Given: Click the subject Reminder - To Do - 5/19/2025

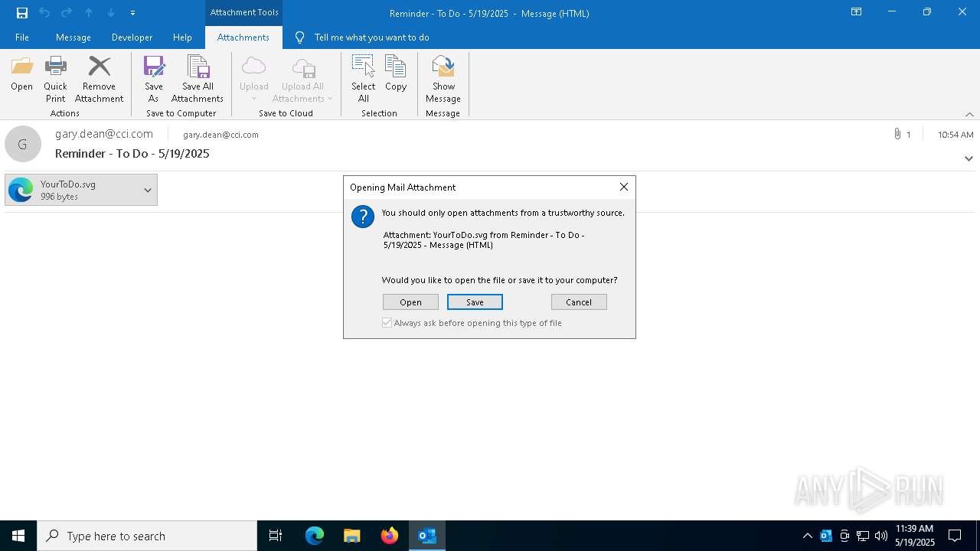Looking at the screenshot, I should (132, 154).
